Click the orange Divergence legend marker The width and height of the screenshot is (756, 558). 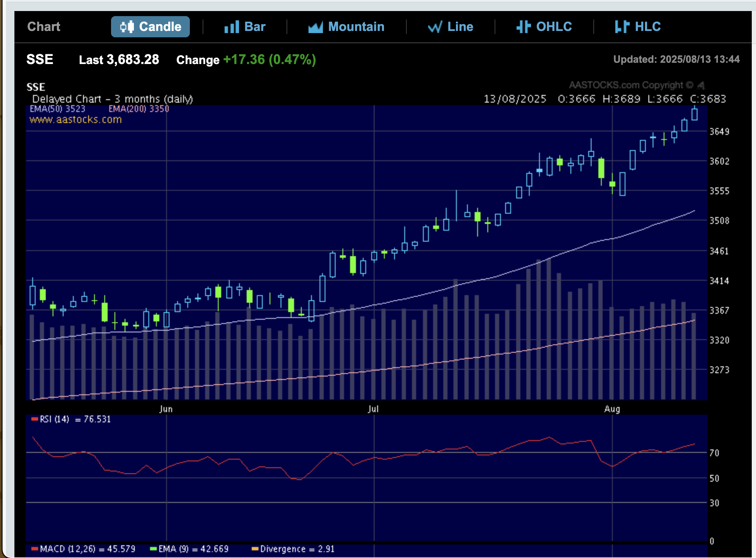(255, 549)
